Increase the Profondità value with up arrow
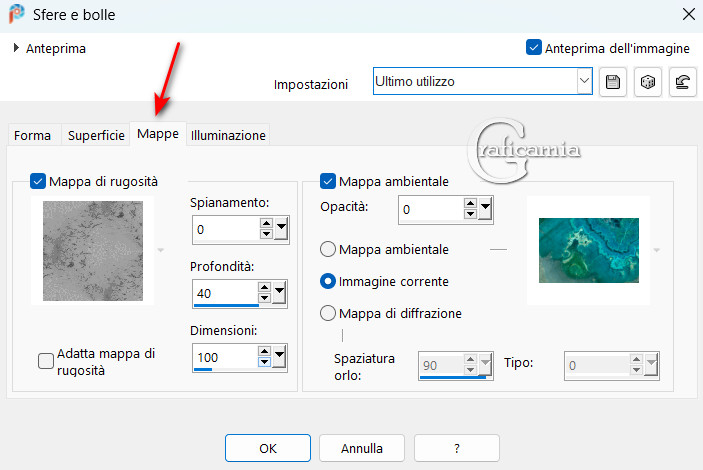 point(265,287)
